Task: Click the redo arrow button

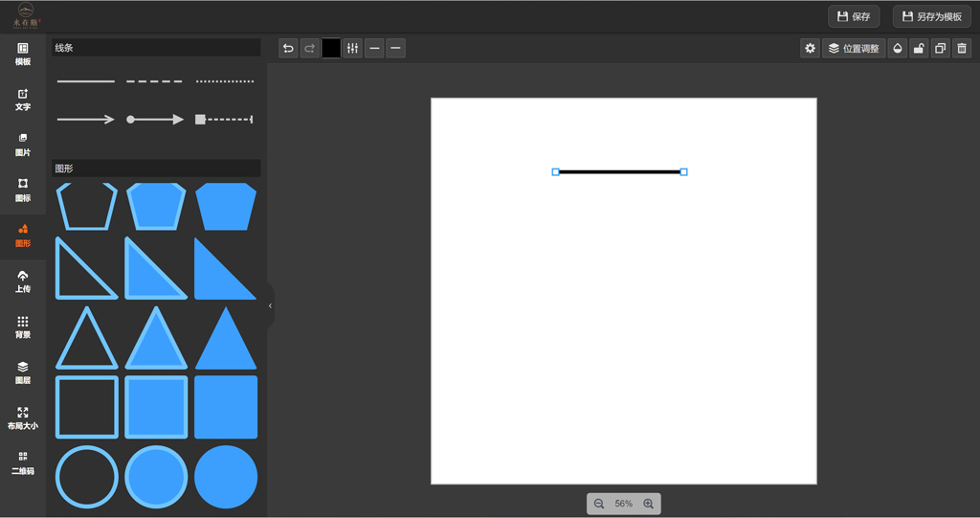Action: pos(309,48)
